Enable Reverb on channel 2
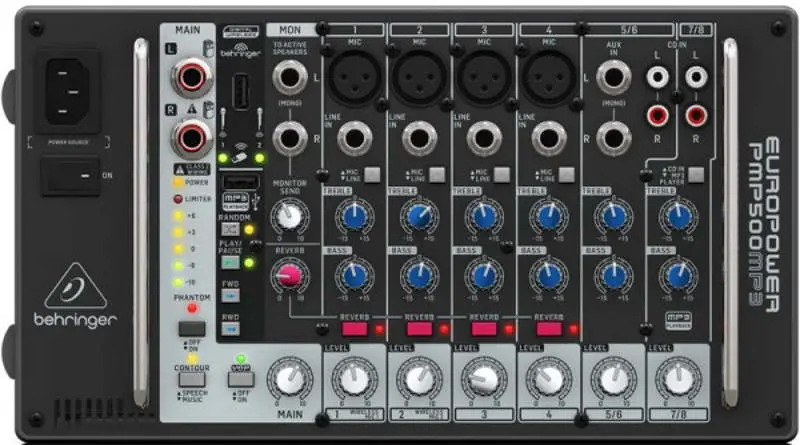Image resolution: width=800 pixels, height=445 pixels. (419, 329)
